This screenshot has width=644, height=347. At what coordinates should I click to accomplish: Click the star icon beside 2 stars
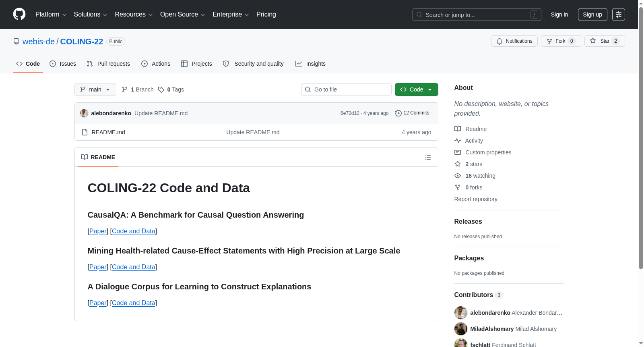458,164
